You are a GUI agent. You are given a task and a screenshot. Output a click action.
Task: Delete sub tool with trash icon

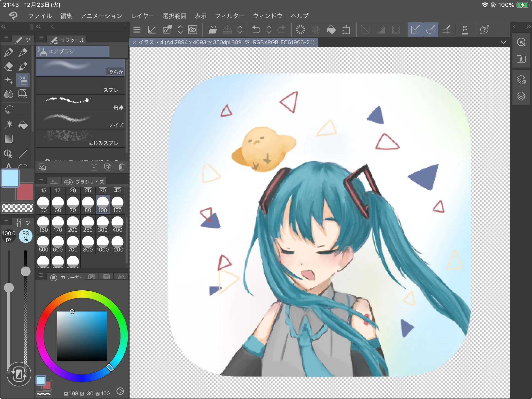coord(122,167)
